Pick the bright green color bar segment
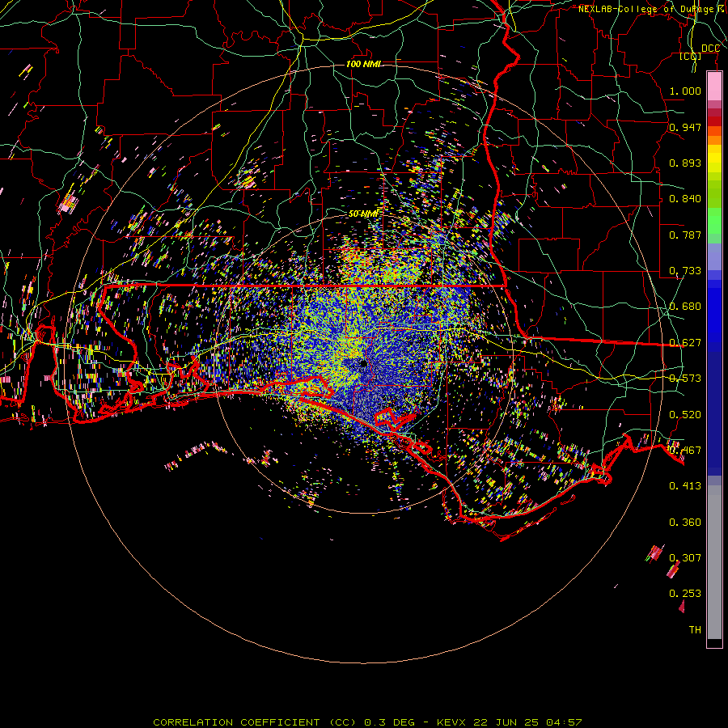This screenshot has width=728, height=728. [x=714, y=221]
